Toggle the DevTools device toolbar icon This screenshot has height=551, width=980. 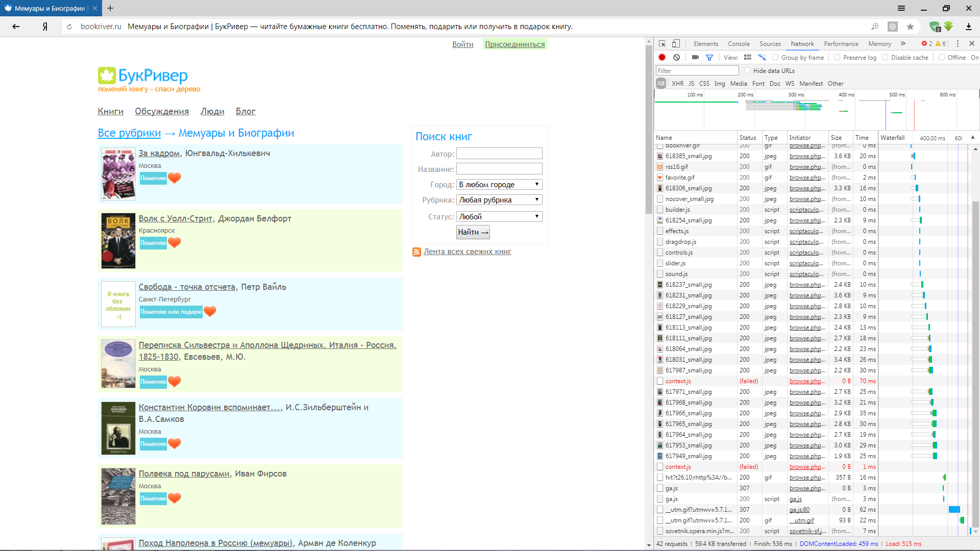[x=676, y=44]
